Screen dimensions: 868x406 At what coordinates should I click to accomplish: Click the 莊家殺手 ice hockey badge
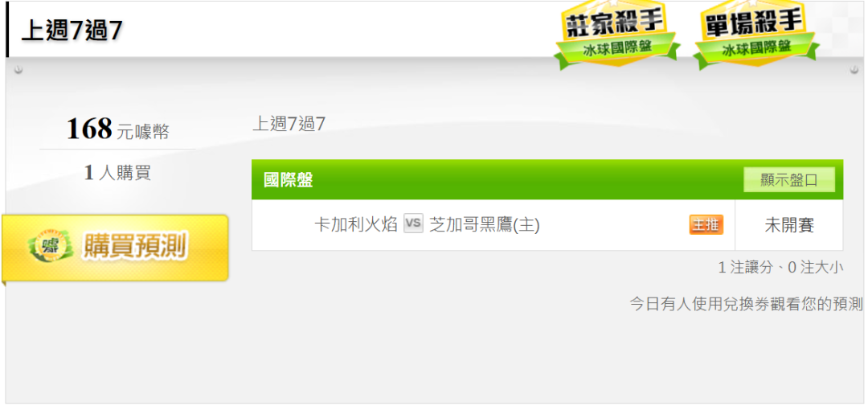point(617,35)
